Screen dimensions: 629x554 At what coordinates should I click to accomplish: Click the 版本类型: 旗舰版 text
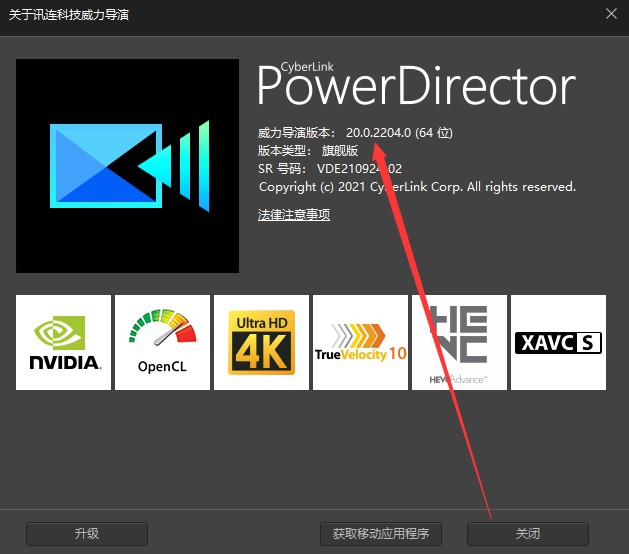pos(308,150)
